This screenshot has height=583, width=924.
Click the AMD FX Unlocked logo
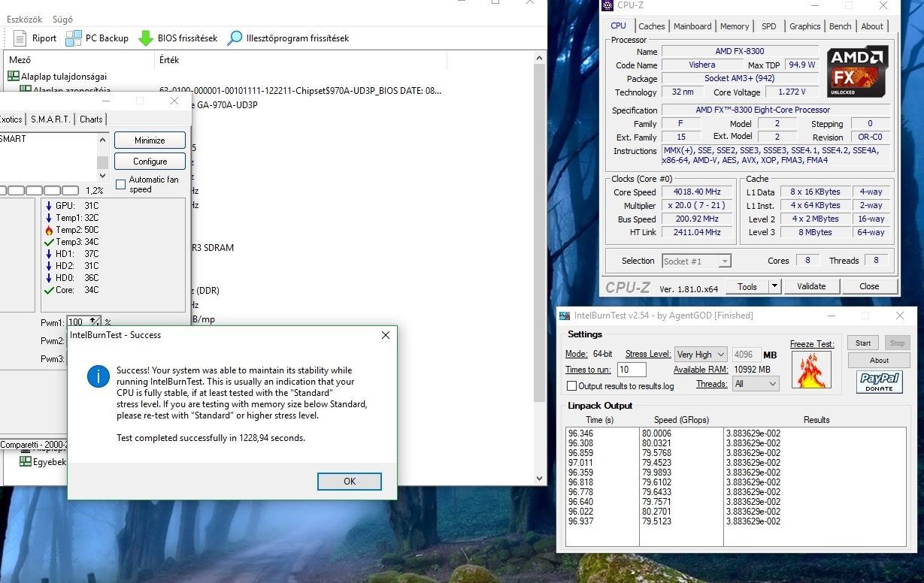click(858, 71)
